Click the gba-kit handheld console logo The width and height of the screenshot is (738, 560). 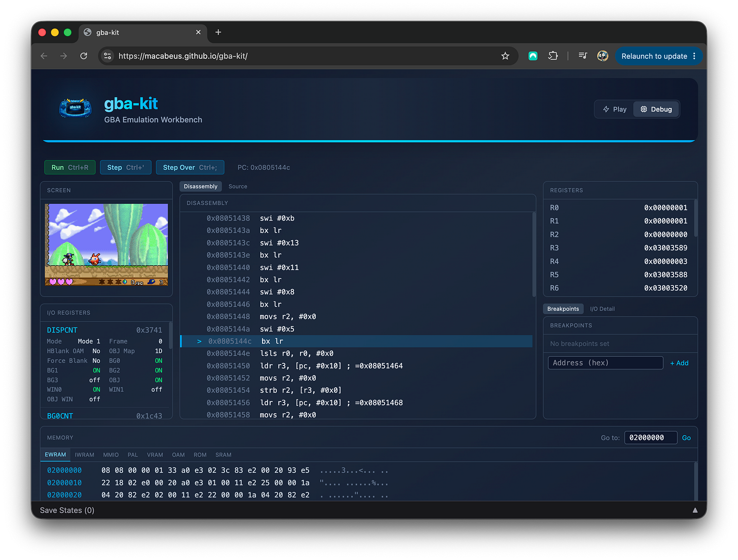(x=76, y=108)
